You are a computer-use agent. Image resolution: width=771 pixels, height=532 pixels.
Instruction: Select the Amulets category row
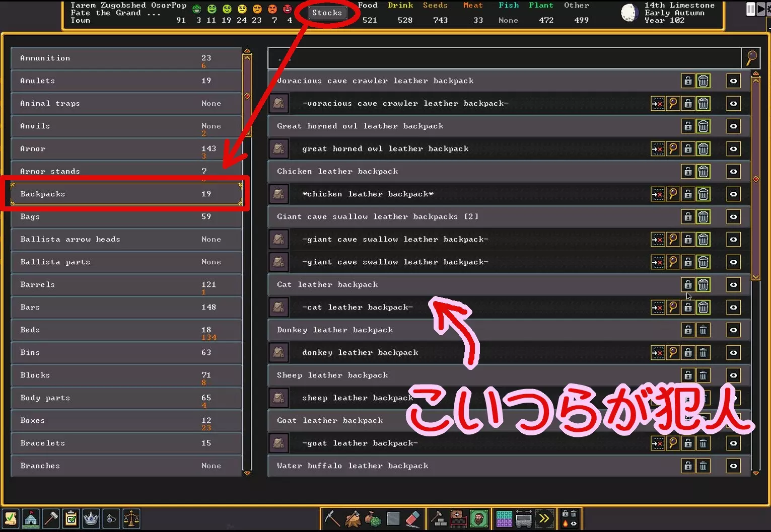[126, 81]
